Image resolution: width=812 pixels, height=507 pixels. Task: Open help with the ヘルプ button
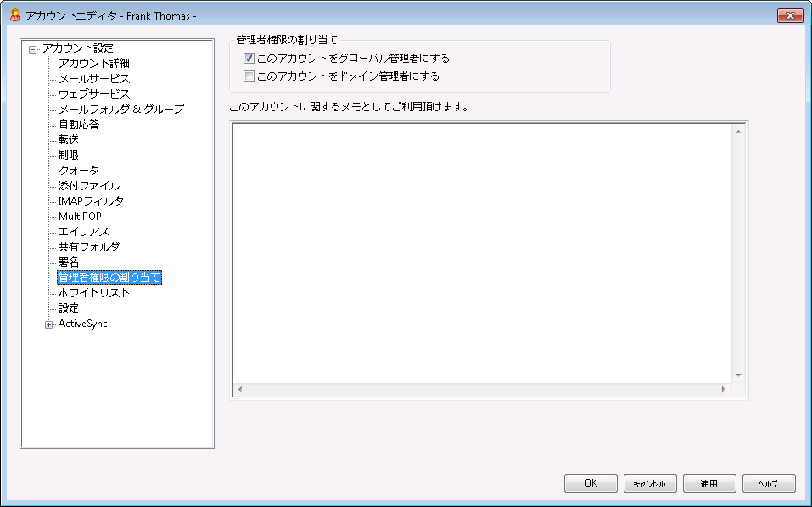coord(768,483)
